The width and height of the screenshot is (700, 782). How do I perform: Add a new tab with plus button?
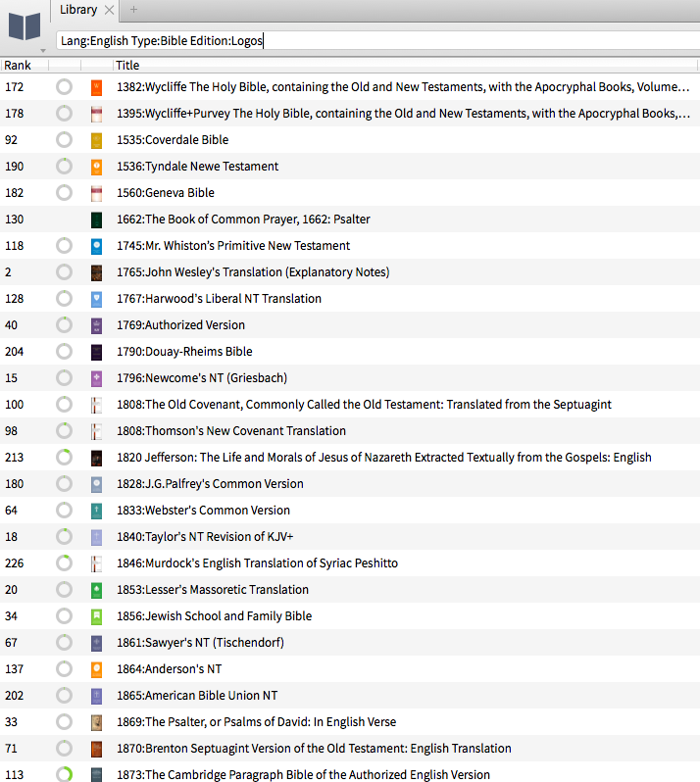coord(133,10)
